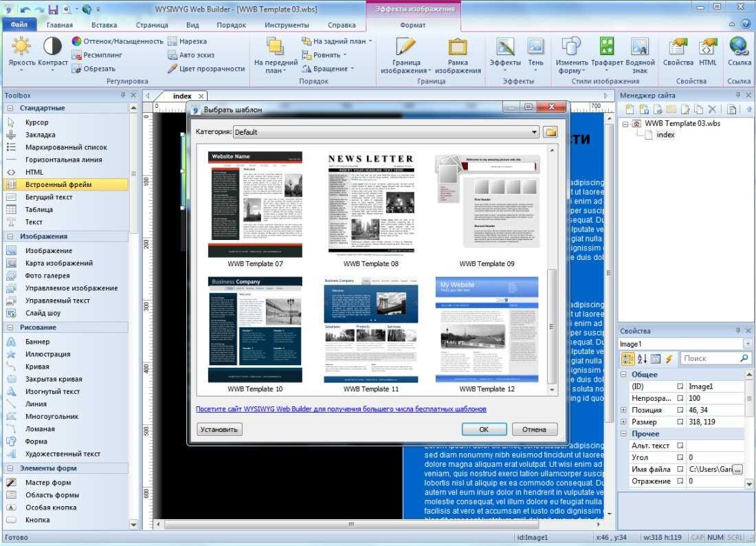The width and height of the screenshot is (756, 546).
Task: Open the Свойства properties ribbon button
Action: coord(678,53)
